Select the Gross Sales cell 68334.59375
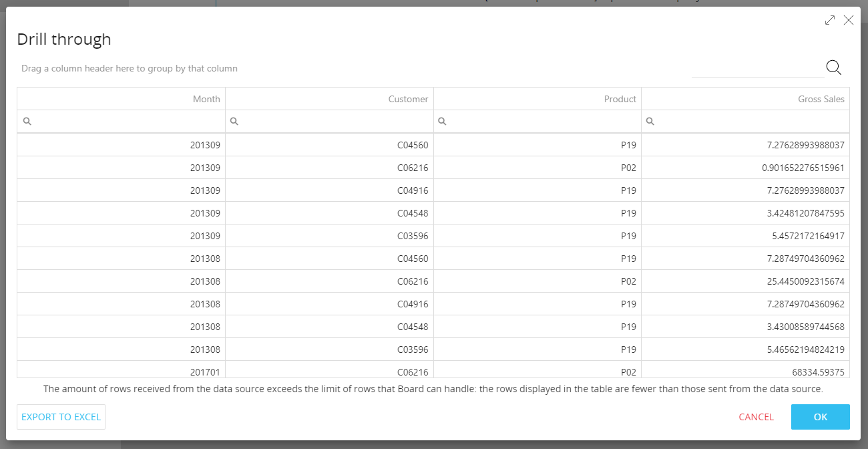Viewport: 868px width, 449px height. [x=745, y=371]
